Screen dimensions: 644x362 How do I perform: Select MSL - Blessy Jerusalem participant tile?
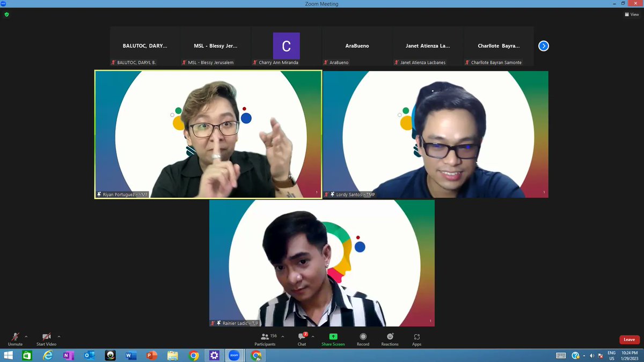216,46
